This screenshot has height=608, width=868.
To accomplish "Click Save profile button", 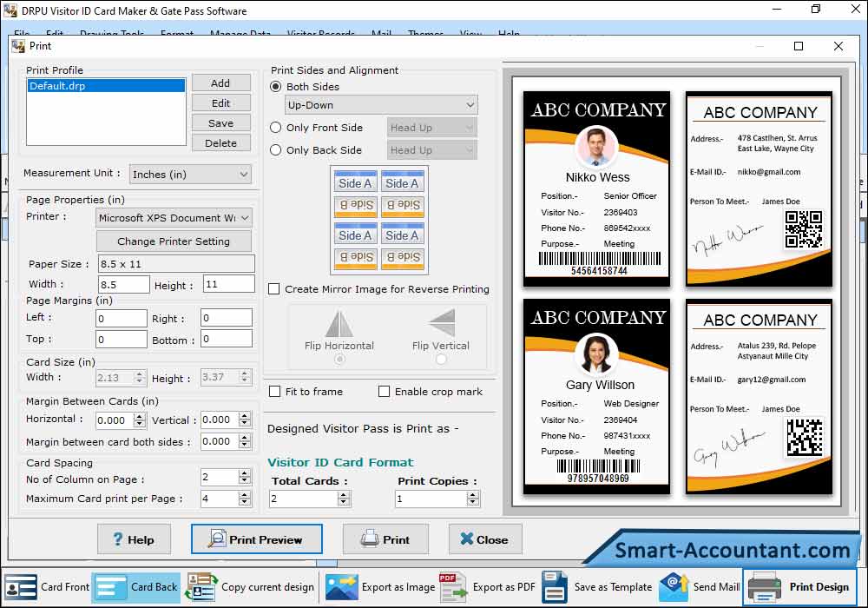I will coord(220,123).
